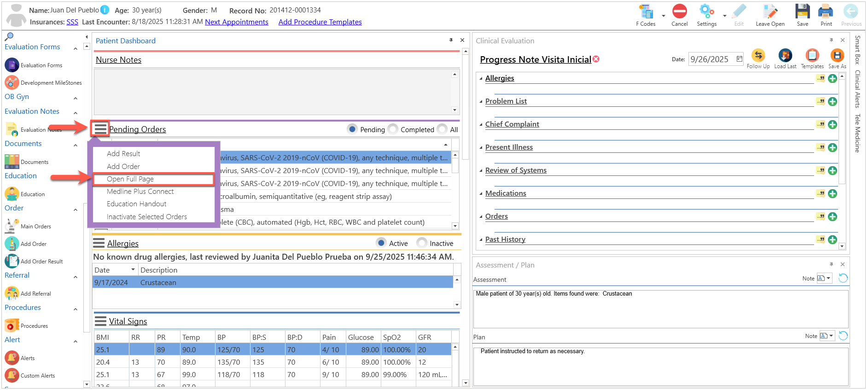Click the Leave Open toolbar icon

(770, 12)
